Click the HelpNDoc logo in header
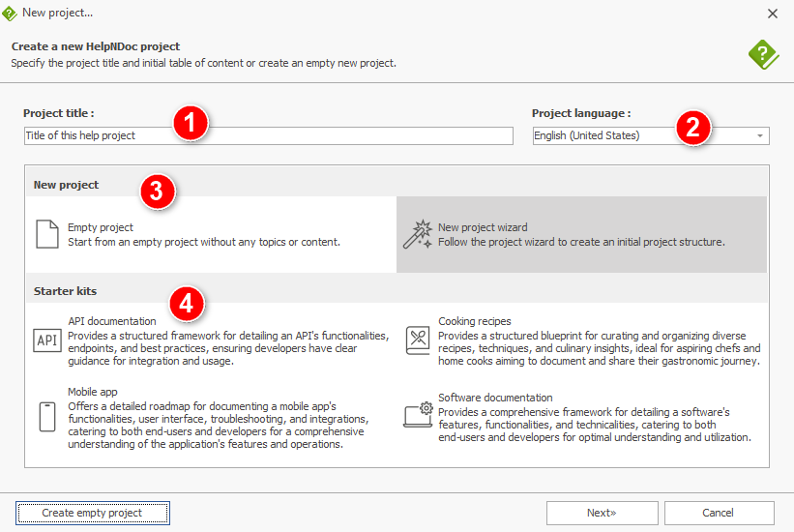794x532 pixels. pyautogui.click(x=764, y=55)
